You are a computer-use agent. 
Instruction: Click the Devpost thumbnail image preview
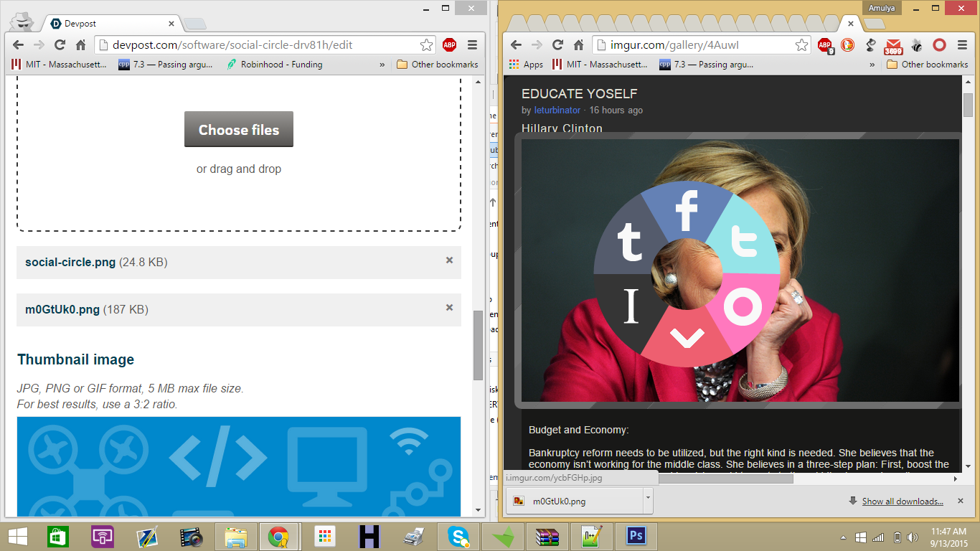pos(239,466)
